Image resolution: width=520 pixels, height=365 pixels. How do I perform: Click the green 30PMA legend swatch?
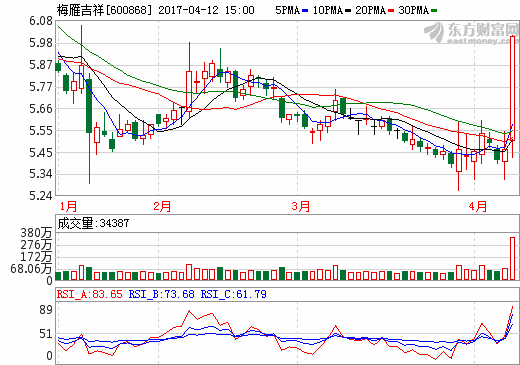[434, 11]
